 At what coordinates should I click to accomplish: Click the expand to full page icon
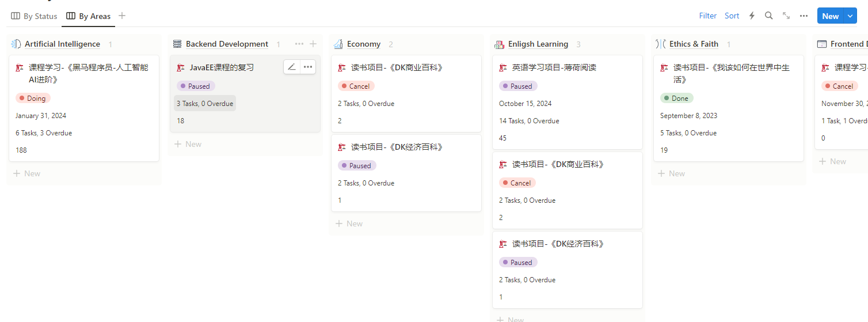click(x=786, y=16)
